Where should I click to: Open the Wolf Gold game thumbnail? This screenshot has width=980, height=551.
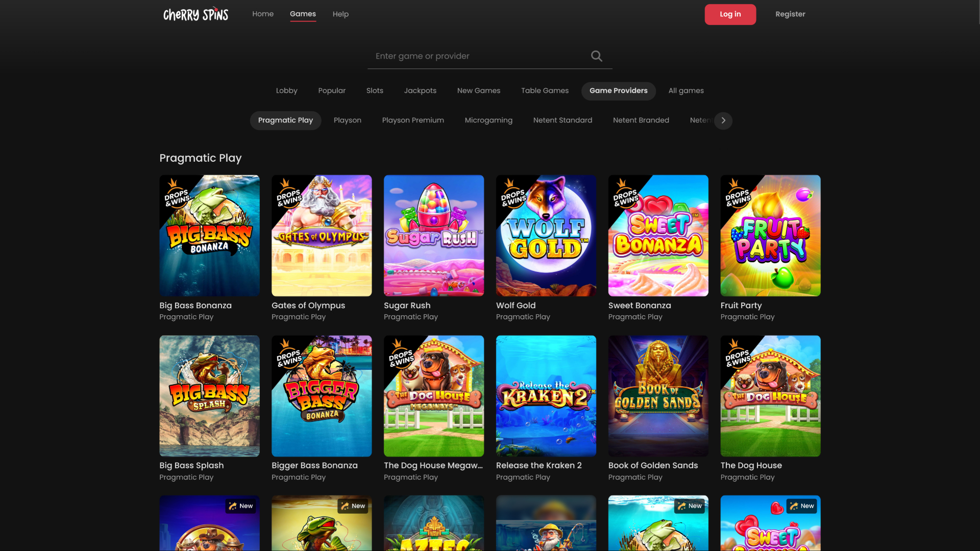click(546, 236)
